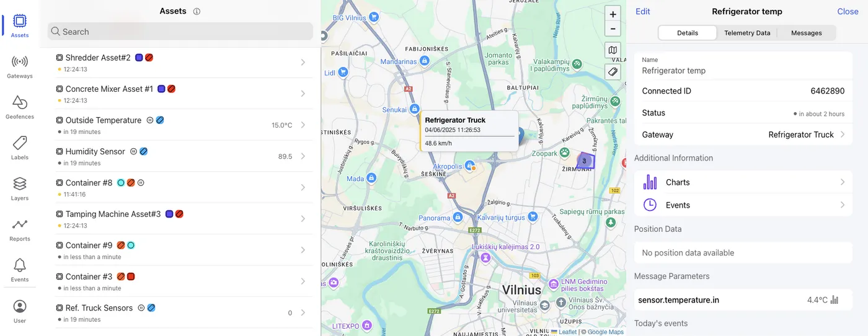Screen dimensions: 868x336
Task: Expand the Tamping Machine Asset#3 chevron
Action: [303, 219]
